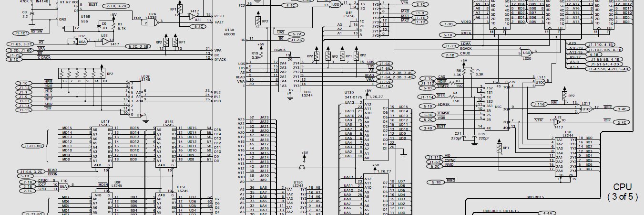The height and width of the screenshot is (215, 644).
Task: Click the CPU (3 of 5) sheet title
Action: (623, 192)
